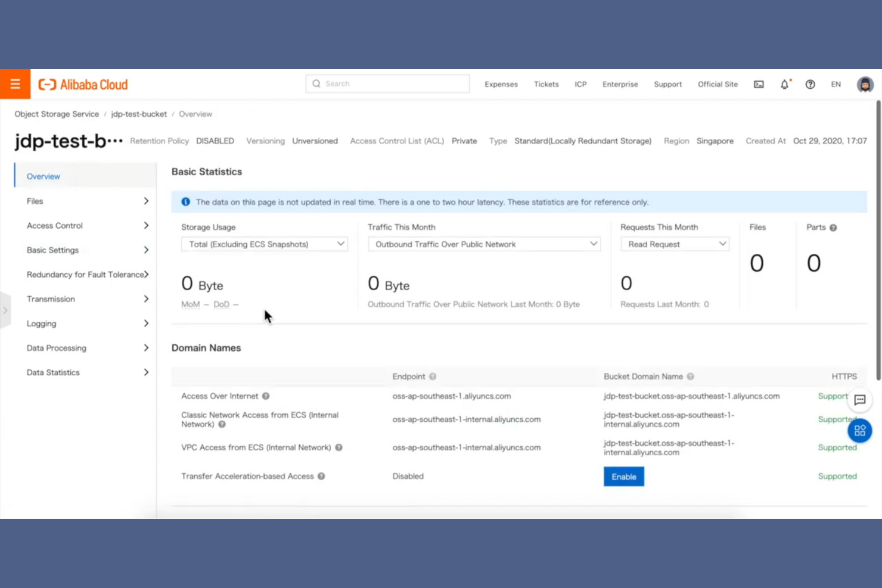Viewport: 882px width, 588px height.
Task: Click inside the top Search field
Action: [x=387, y=84]
